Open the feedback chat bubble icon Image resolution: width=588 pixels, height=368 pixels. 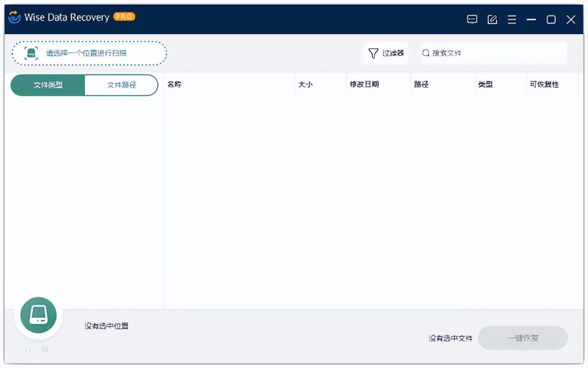(472, 19)
